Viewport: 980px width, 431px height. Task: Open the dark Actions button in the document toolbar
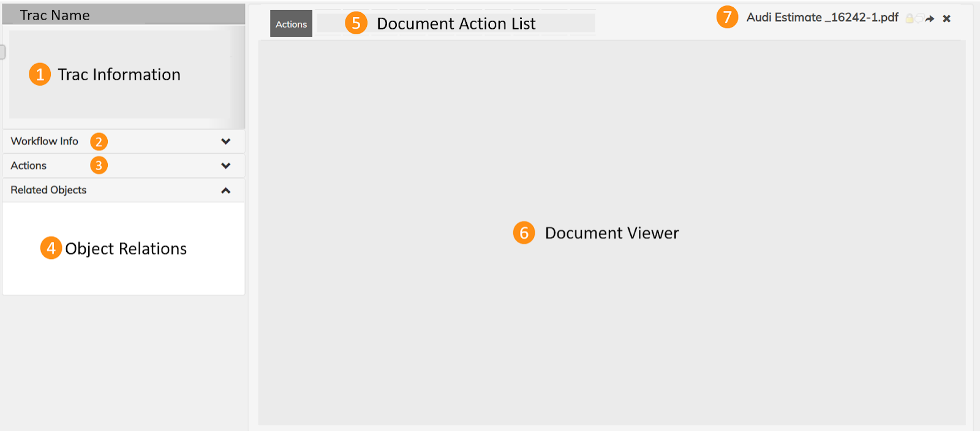(291, 24)
